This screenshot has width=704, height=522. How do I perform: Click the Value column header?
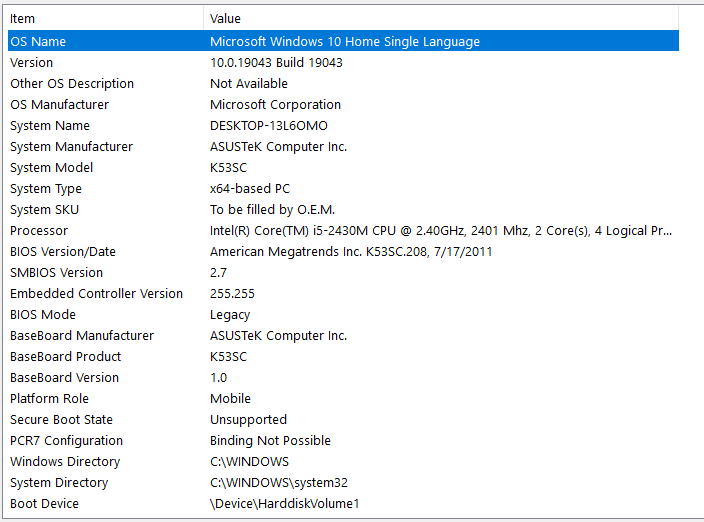[x=441, y=18]
